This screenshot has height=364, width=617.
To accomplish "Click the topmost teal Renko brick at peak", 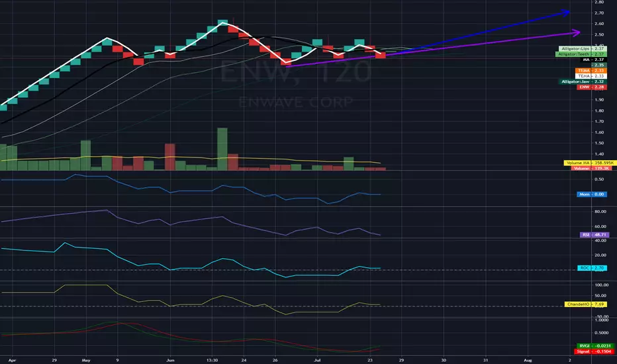I will click(x=222, y=23).
